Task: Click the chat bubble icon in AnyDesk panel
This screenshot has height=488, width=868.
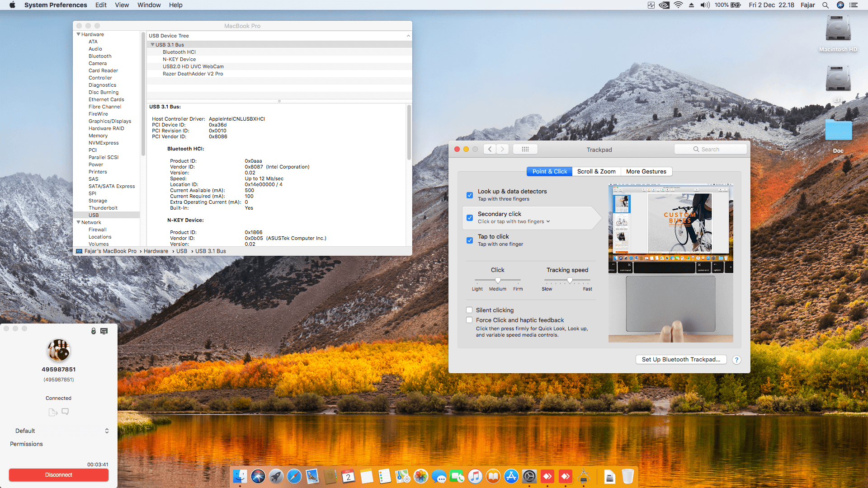Action: pyautogui.click(x=65, y=412)
